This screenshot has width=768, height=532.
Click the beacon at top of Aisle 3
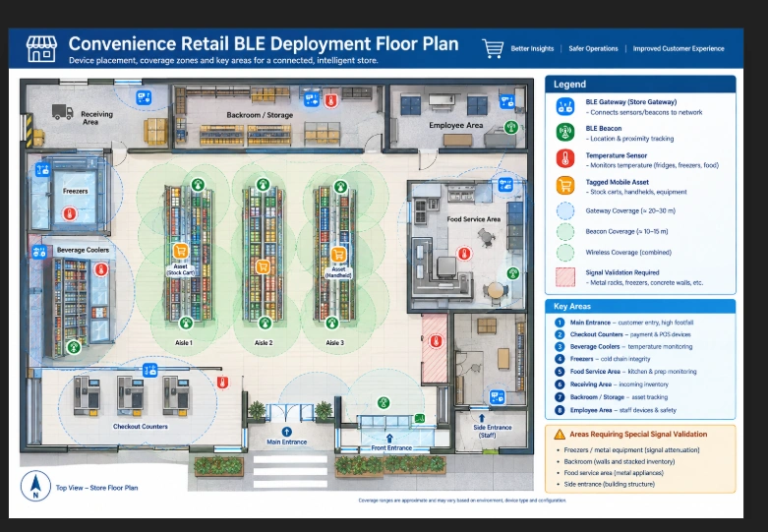click(x=340, y=186)
